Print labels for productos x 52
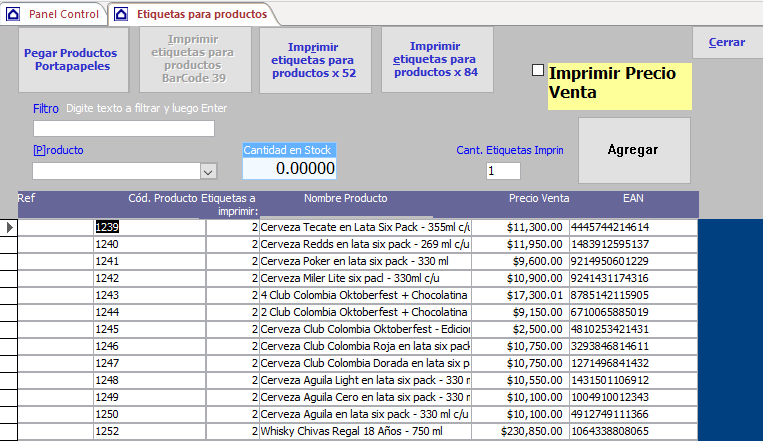The width and height of the screenshot is (763, 441). pos(315,60)
